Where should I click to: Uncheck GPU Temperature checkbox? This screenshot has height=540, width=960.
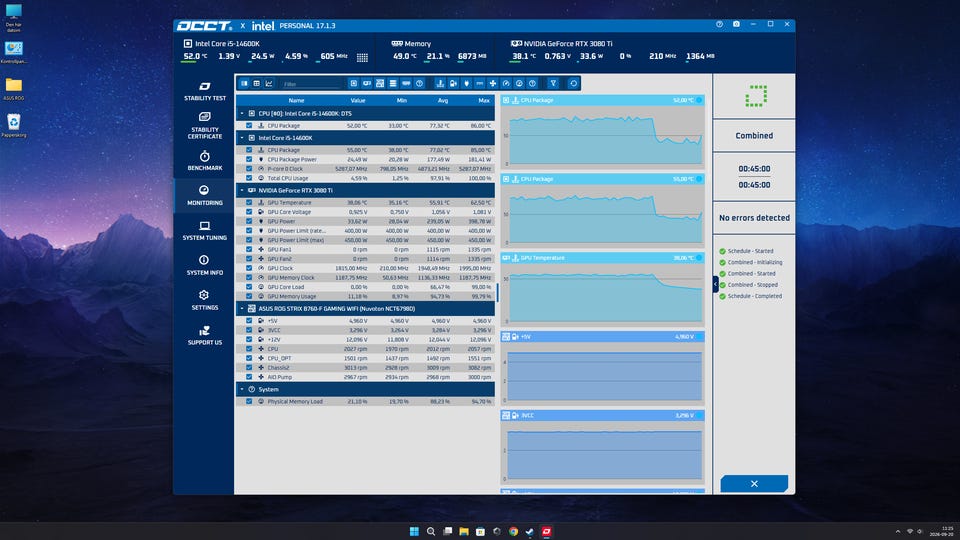[249, 203]
